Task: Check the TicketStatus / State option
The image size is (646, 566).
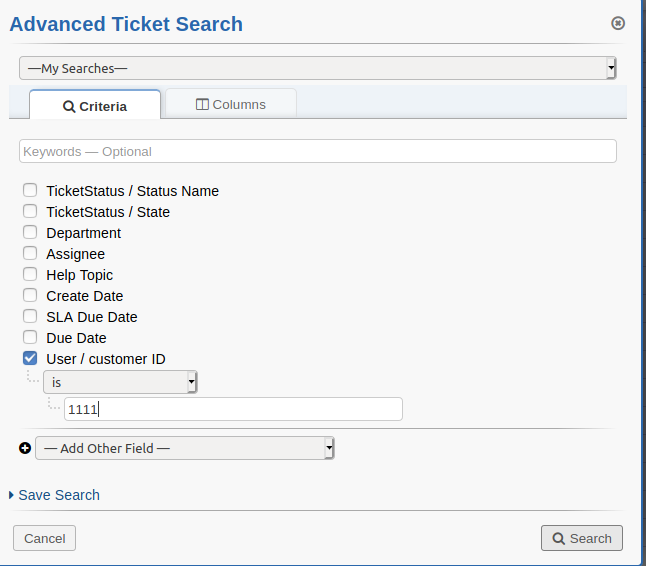Action: (30, 211)
